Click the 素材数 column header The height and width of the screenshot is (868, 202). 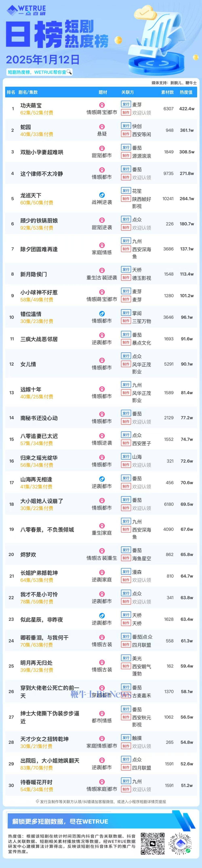[167, 92]
